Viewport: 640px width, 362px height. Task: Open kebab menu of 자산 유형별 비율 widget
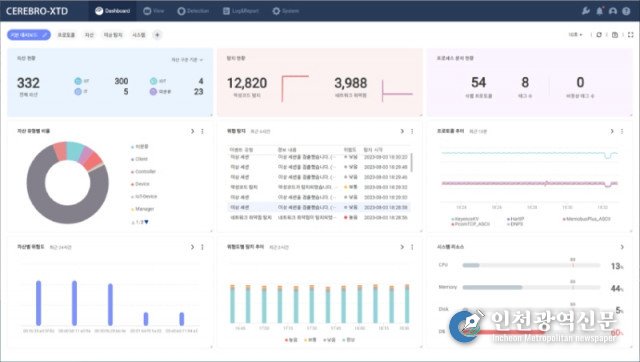[202, 131]
